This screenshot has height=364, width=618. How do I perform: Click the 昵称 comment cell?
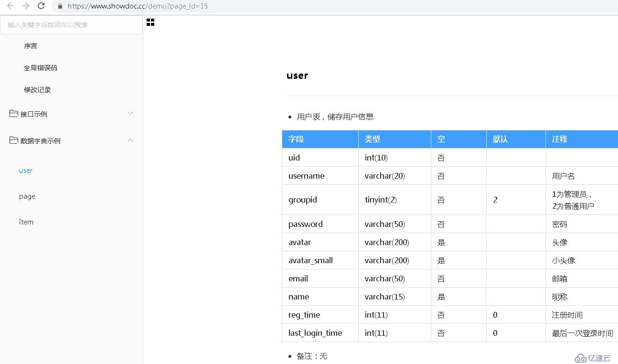[582, 297]
